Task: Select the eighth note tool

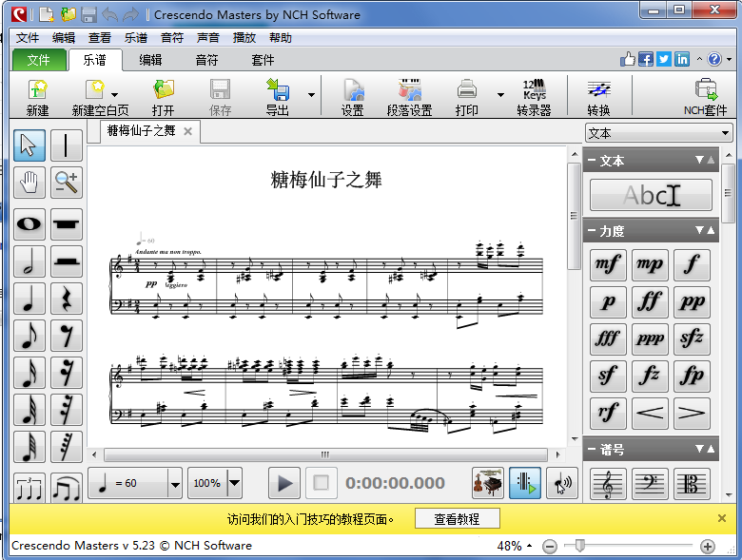Action: tap(29, 336)
